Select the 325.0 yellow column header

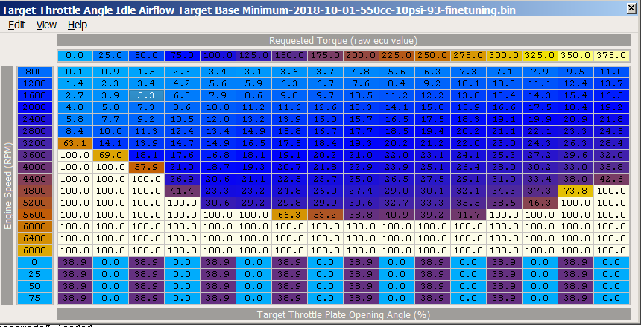pos(540,56)
